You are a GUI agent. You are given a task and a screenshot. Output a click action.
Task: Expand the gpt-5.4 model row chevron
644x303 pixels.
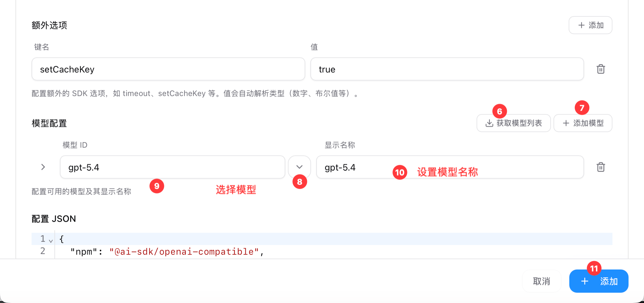pyautogui.click(x=43, y=167)
